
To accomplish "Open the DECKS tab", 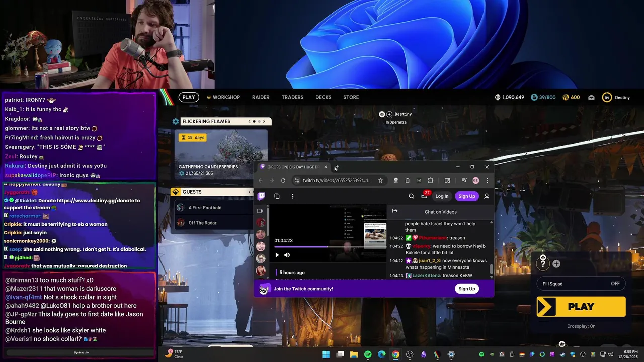I will [324, 97].
